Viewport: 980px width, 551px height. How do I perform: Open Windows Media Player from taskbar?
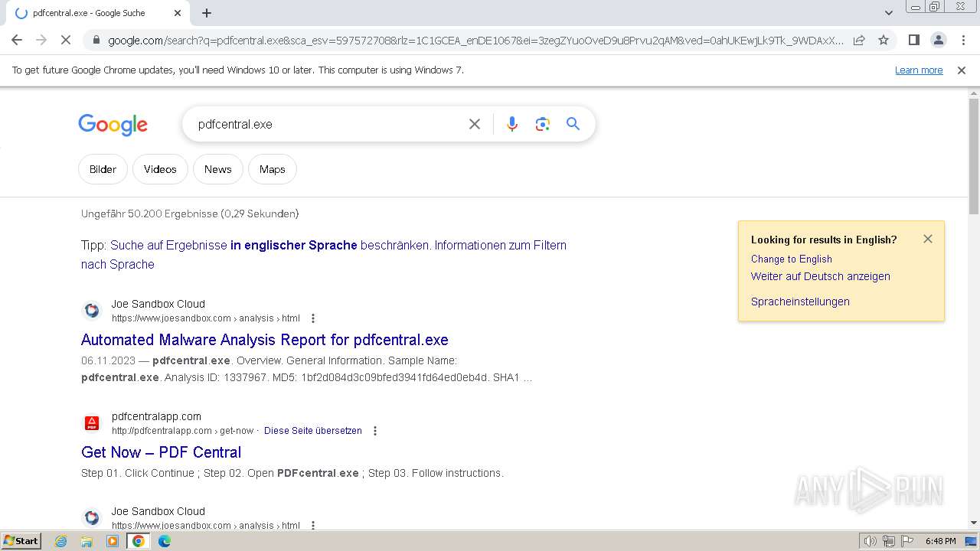[x=113, y=541]
